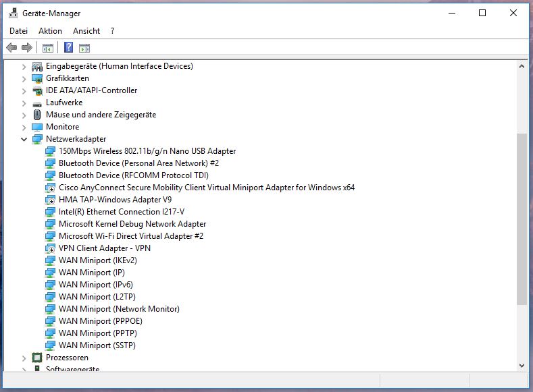Click the disabled VPN Client Adapter icon
This screenshot has width=533, height=392.
pos(50,248)
